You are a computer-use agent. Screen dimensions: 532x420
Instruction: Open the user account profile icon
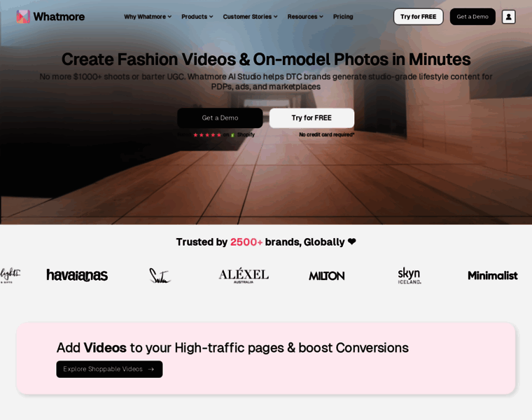tap(508, 17)
